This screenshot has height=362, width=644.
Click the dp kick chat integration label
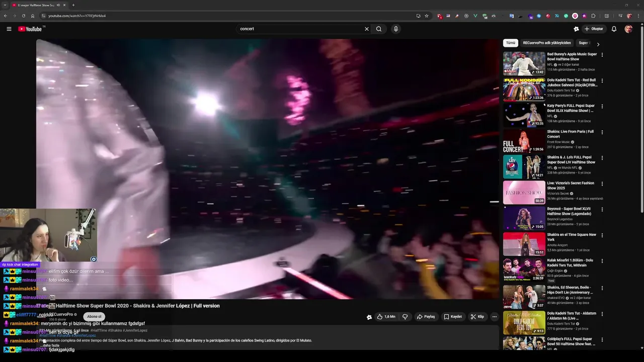point(20,264)
